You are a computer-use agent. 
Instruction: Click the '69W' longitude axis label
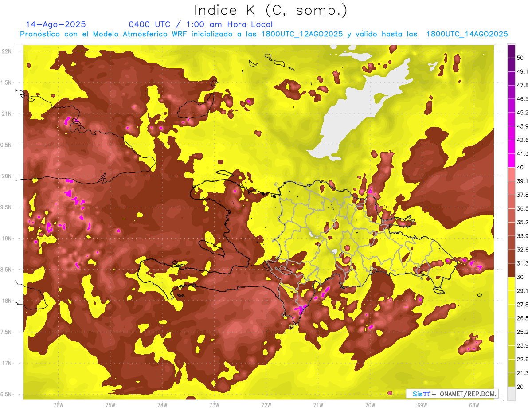pyautogui.click(x=422, y=405)
